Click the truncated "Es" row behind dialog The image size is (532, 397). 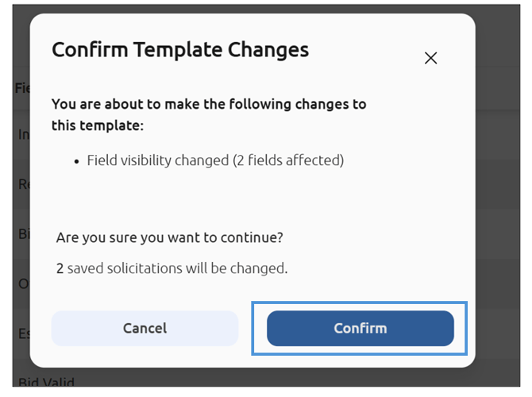click(x=23, y=333)
